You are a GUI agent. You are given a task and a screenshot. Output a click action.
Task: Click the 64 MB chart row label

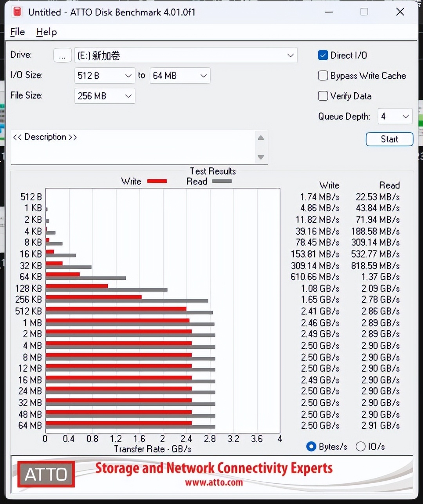point(30,425)
